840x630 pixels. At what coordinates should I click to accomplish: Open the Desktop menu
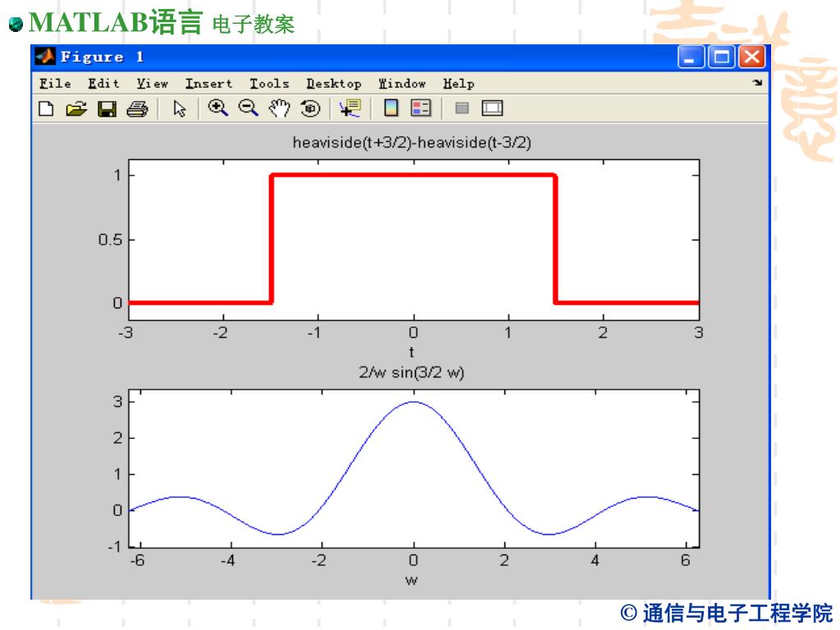click(x=334, y=84)
